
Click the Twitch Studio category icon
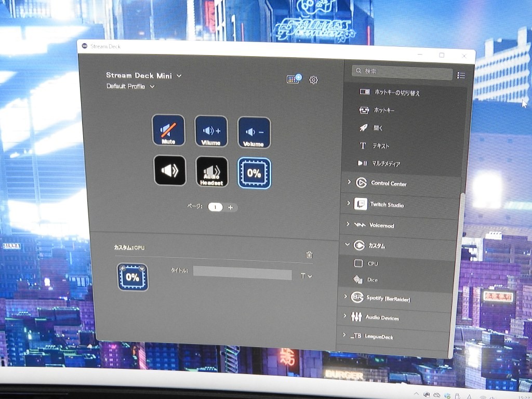361,204
